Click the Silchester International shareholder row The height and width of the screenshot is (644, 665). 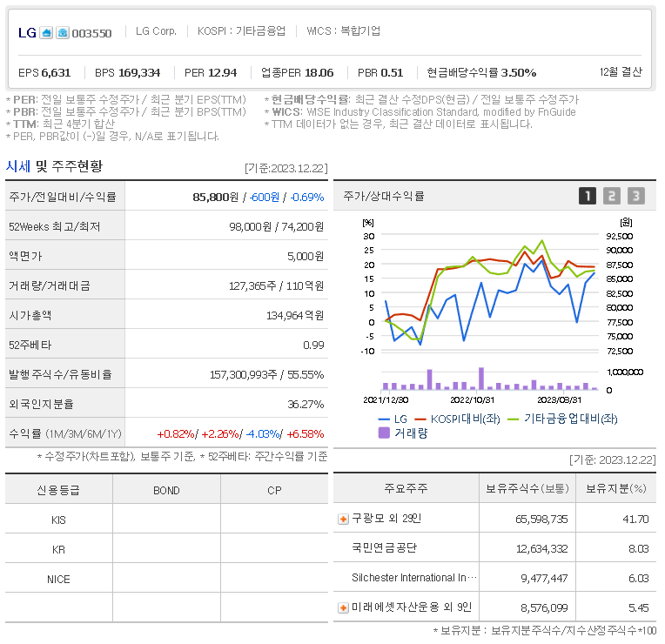tap(494, 578)
